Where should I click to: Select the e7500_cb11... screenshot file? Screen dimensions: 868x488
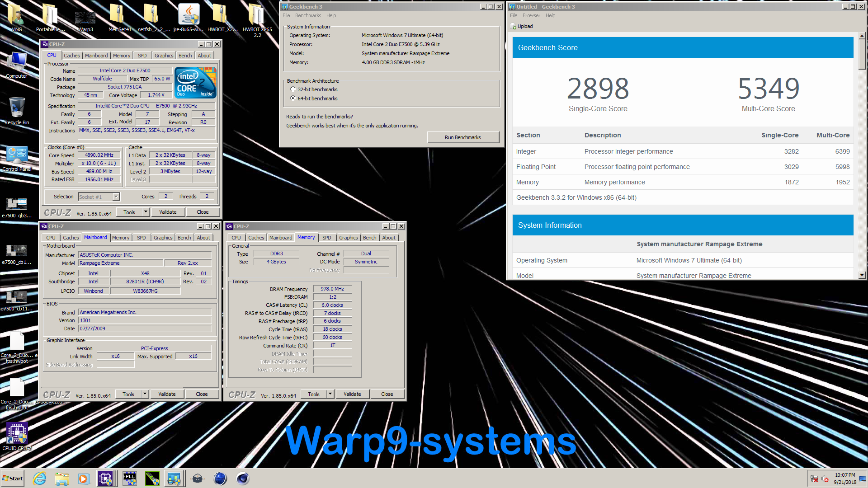tap(17, 300)
